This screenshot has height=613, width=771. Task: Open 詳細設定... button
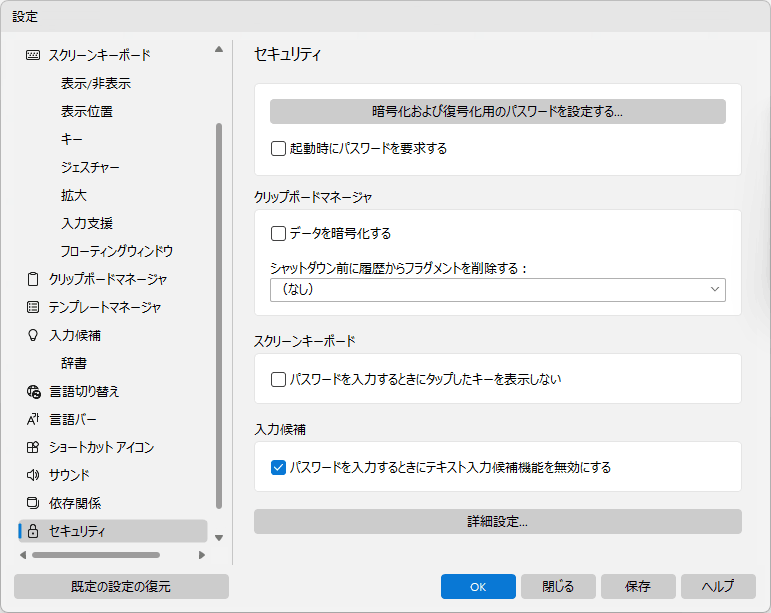coord(498,522)
